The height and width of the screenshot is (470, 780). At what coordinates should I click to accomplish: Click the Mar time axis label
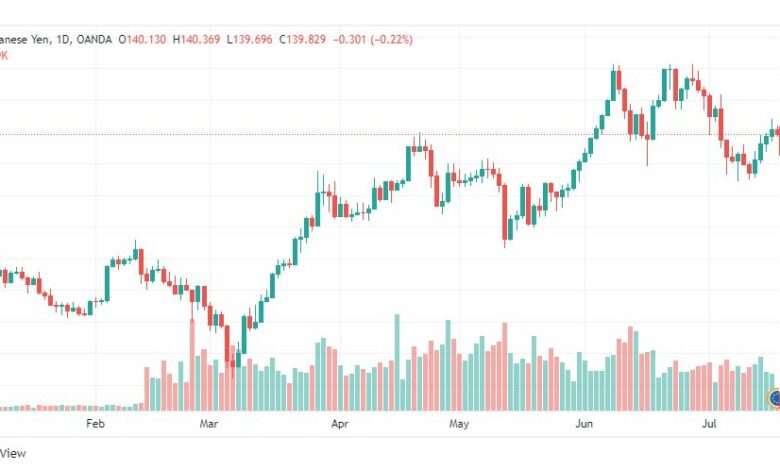pyautogui.click(x=208, y=424)
